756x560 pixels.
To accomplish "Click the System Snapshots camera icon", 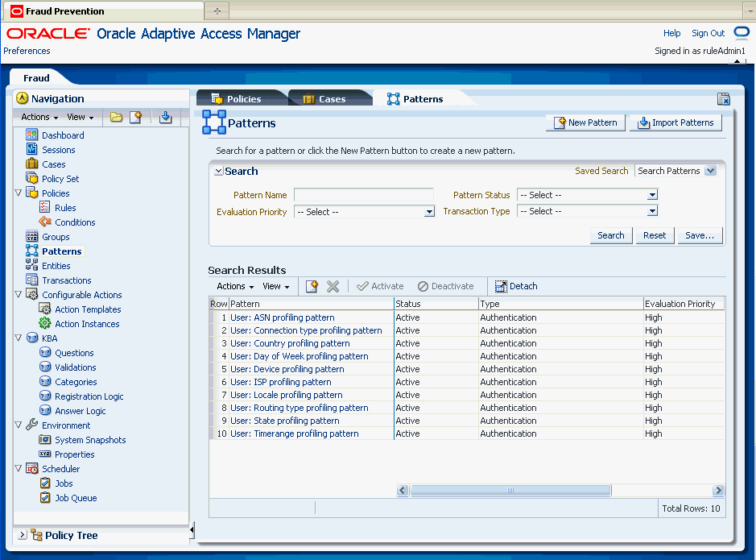I will pyautogui.click(x=45, y=439).
